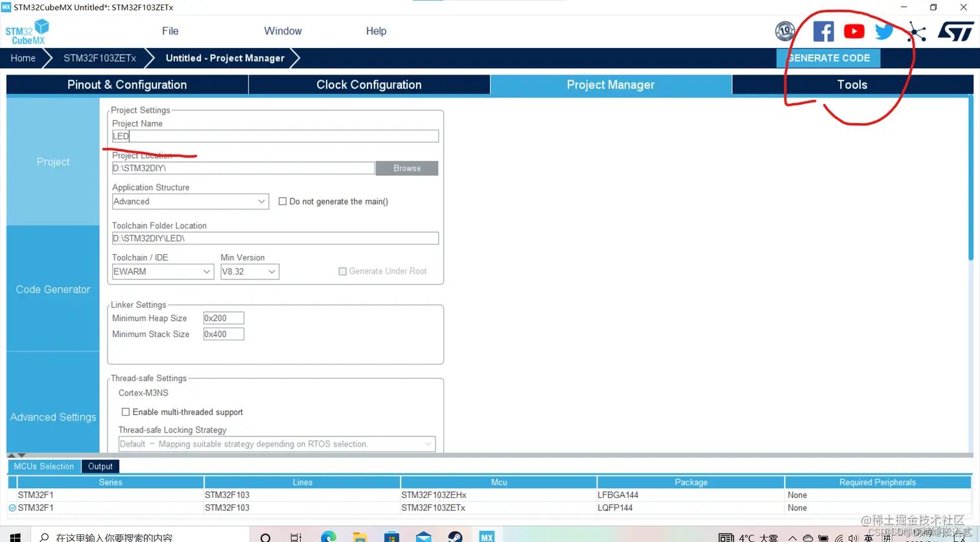Viewport: 980px width, 542px height.
Task: Open the Tools tab
Action: point(852,85)
